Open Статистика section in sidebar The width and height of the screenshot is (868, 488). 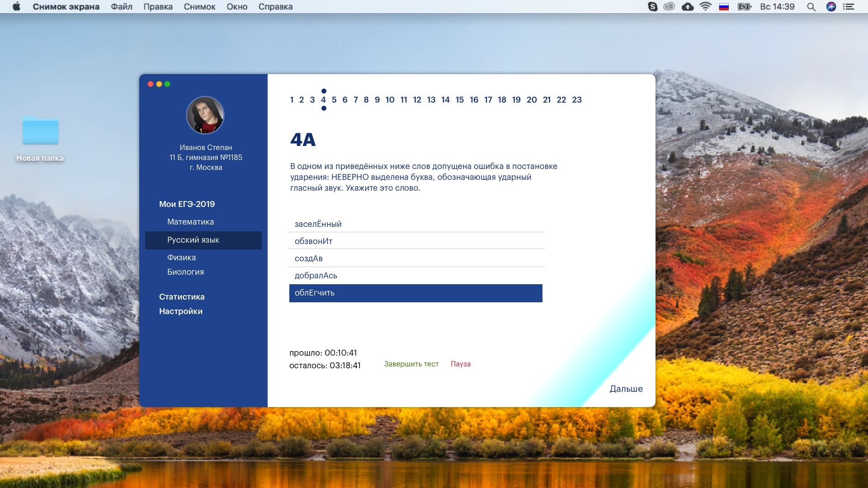[182, 297]
